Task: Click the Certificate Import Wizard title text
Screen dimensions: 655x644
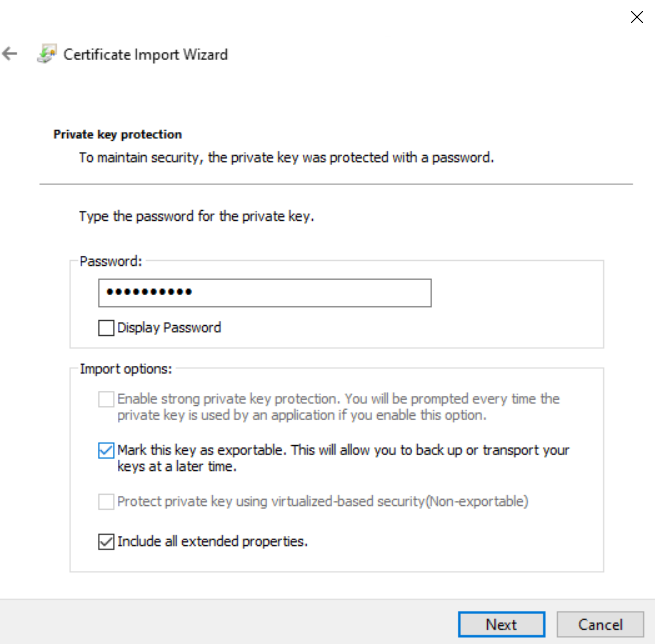Action: click(x=145, y=54)
